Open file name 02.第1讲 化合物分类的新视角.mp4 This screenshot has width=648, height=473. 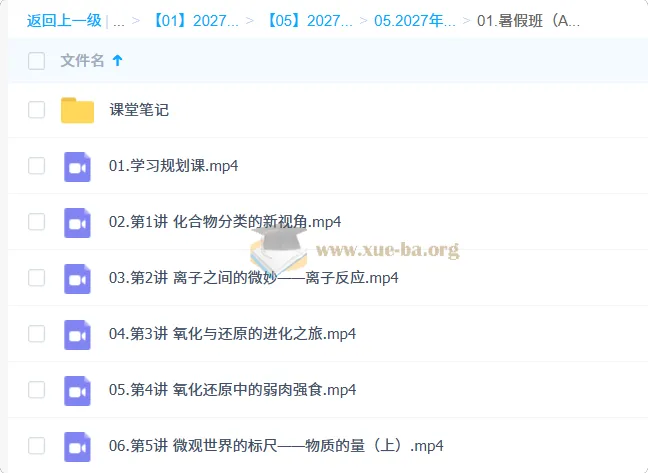click(x=225, y=222)
